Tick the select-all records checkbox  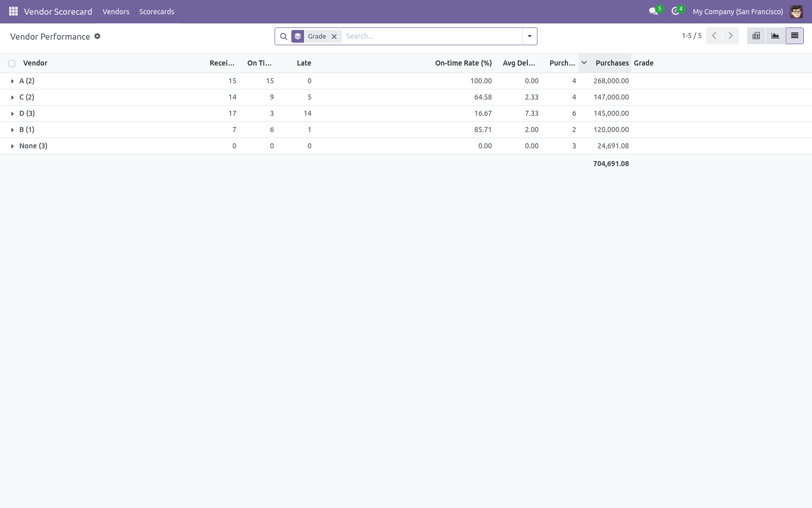pos(12,63)
